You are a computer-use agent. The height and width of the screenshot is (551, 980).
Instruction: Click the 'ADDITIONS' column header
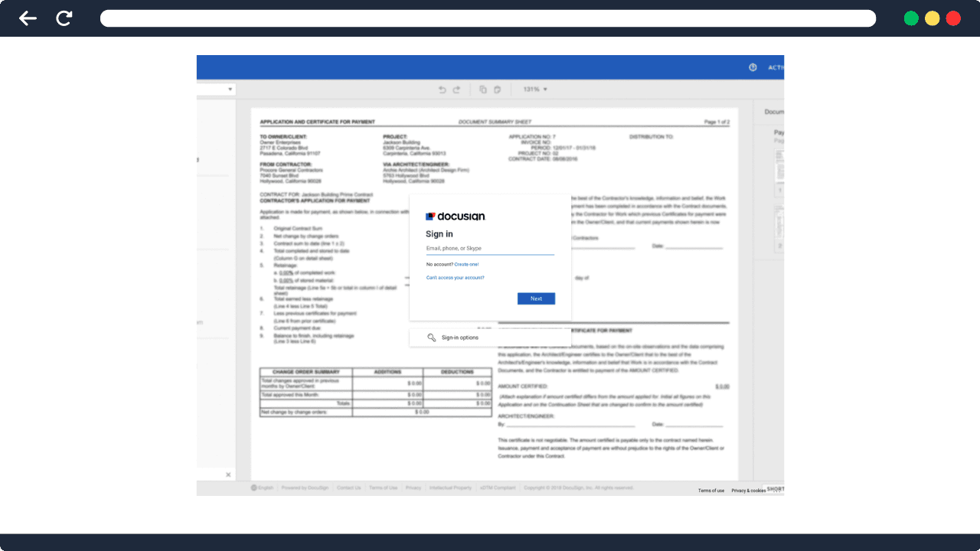[x=387, y=372]
